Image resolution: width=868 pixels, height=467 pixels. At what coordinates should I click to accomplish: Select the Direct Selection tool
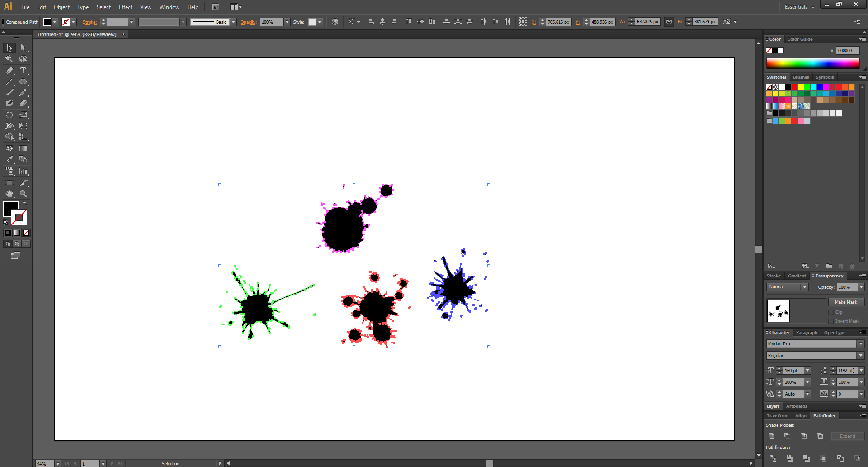[23, 48]
